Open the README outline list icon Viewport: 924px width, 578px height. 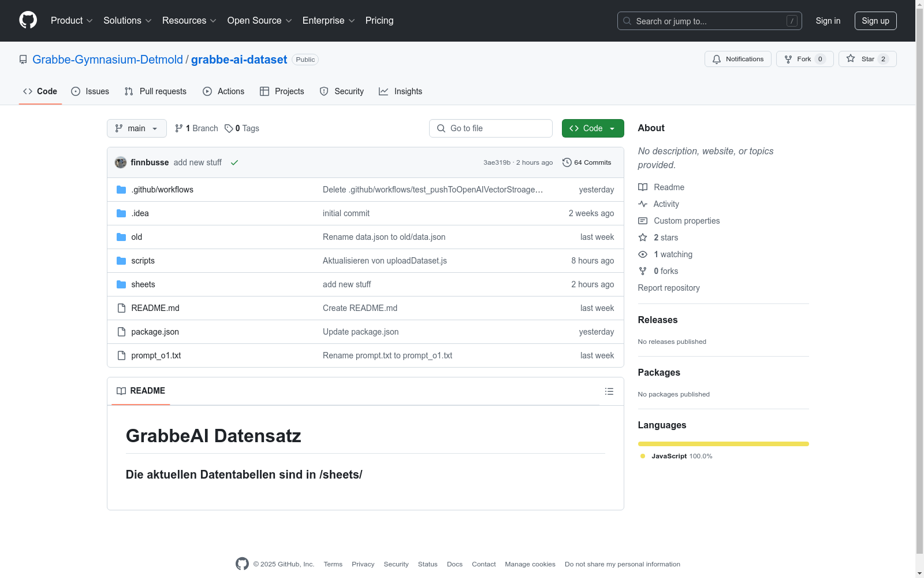click(x=609, y=391)
